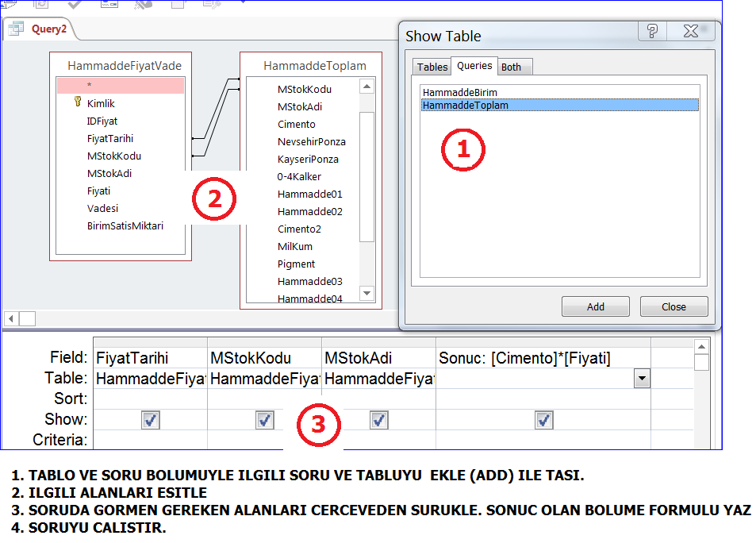Click the Close button in Show Table
The width and height of the screenshot is (756, 543).
pos(673,306)
